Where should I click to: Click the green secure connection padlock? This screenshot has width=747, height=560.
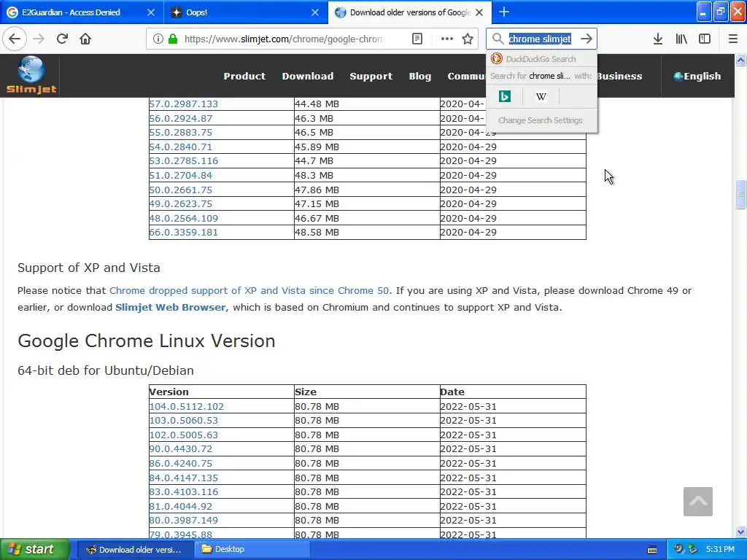tap(173, 39)
